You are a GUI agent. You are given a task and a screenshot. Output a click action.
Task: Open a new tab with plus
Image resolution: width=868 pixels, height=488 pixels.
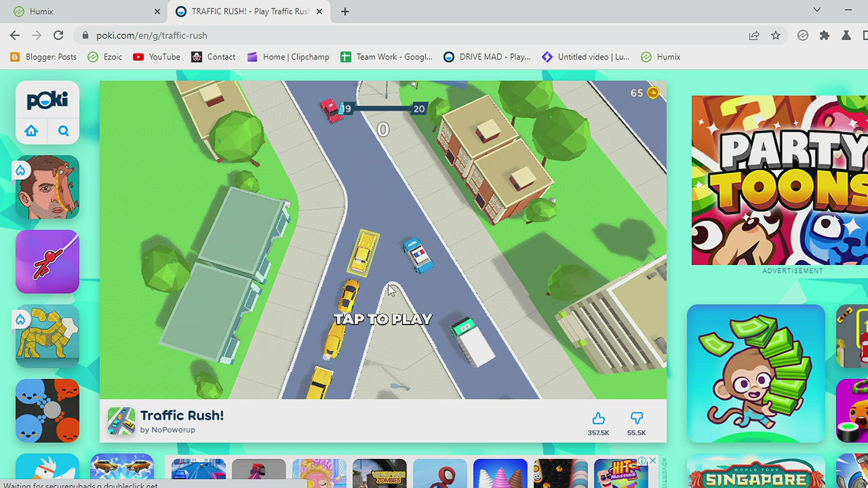[345, 11]
